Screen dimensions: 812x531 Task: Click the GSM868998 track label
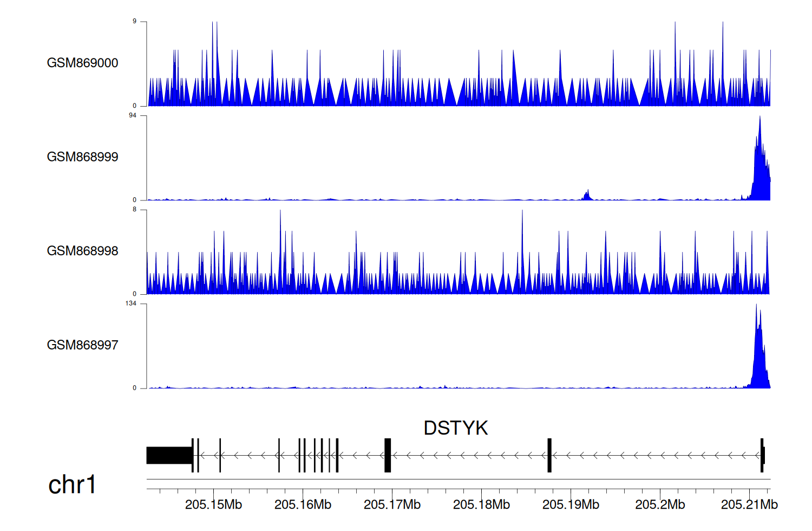tap(82, 251)
